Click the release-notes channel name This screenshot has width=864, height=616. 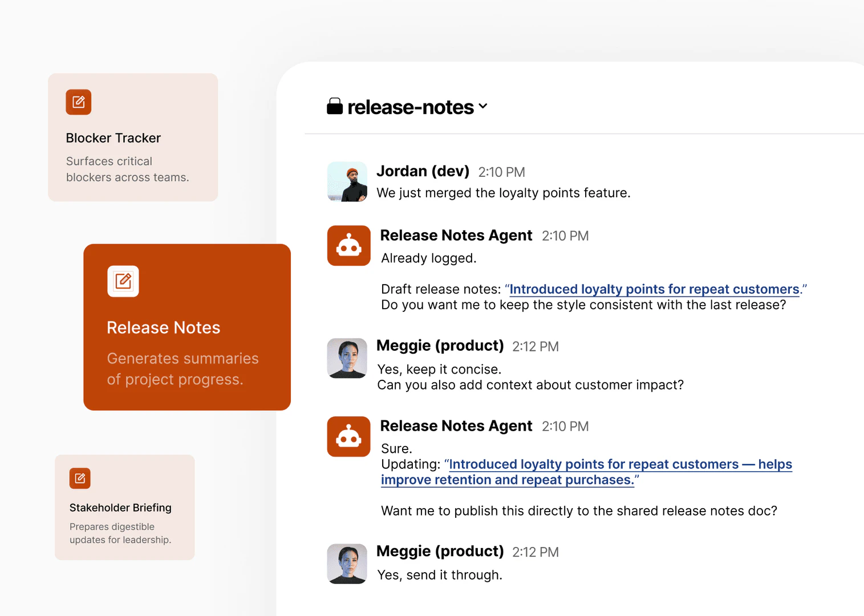pyautogui.click(x=411, y=107)
